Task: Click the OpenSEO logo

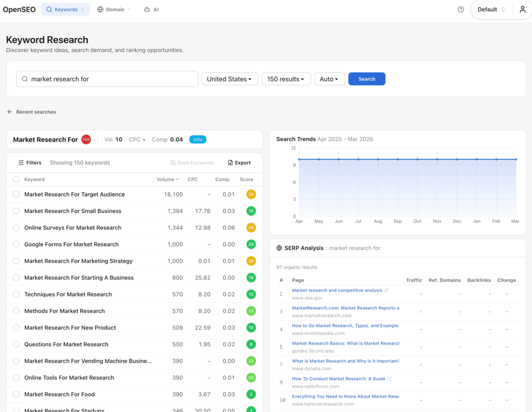Action: [19, 9]
